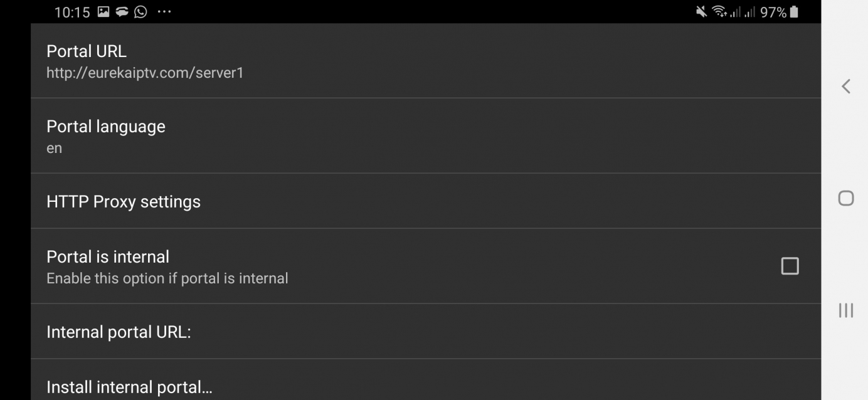The width and height of the screenshot is (868, 400).
Task: Tap the Android back navigation arrow
Action: tap(846, 87)
